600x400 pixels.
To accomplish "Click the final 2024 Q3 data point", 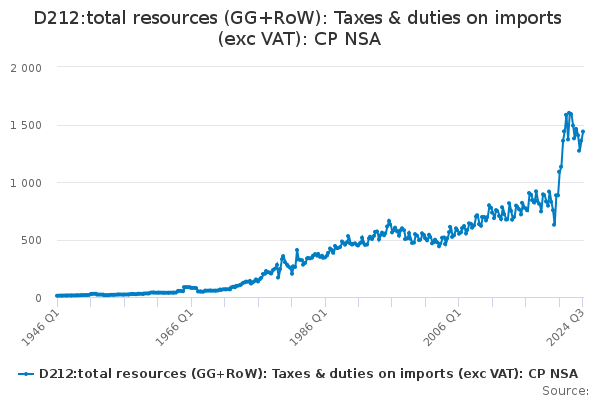I will [x=583, y=132].
